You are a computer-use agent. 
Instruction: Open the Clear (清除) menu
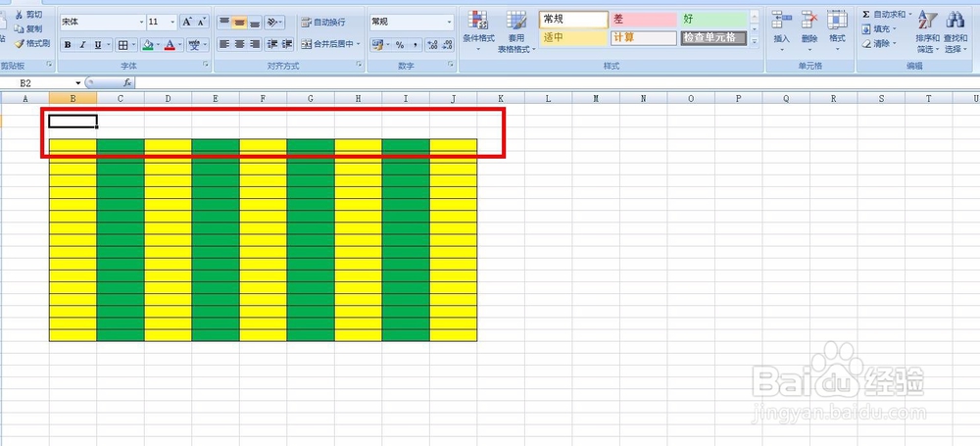(x=878, y=44)
